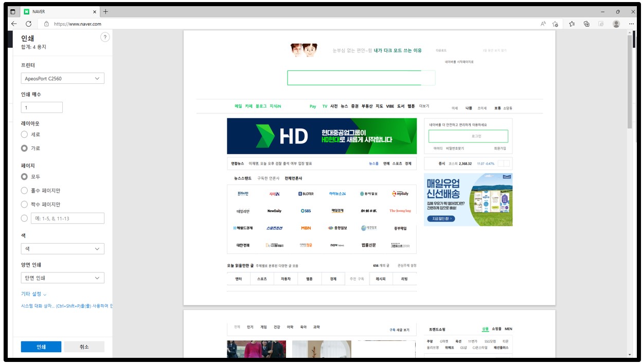
Task: Open Edge Settings and more menu
Action: coord(631,24)
